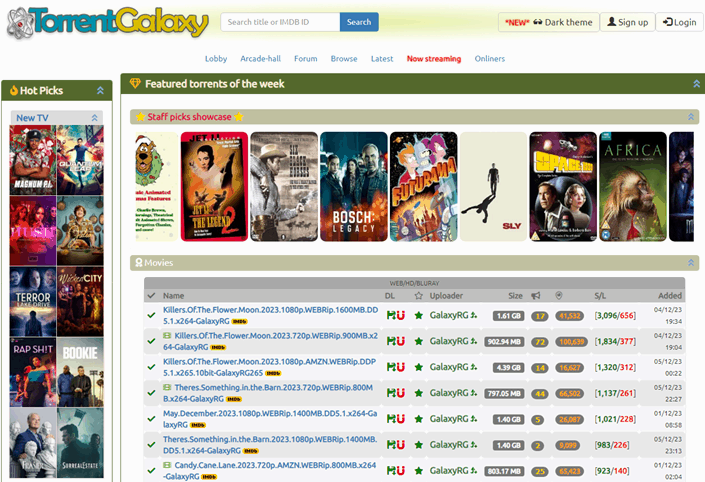
Task: Click green star on the 1.61 GB row
Action: [x=419, y=316]
